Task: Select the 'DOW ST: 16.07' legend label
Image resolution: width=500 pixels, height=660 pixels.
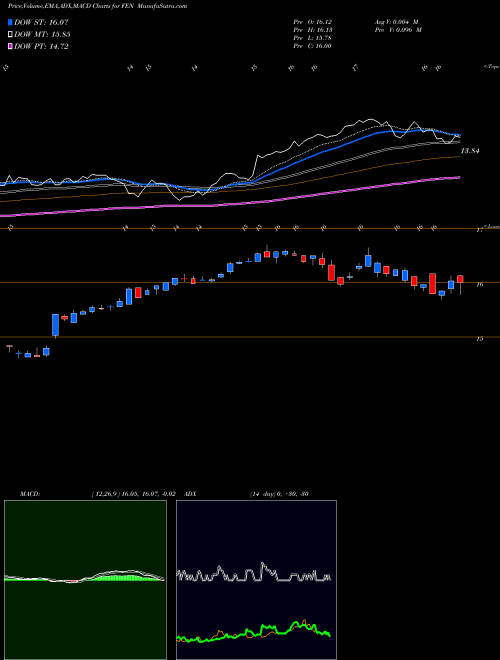Action: 41,22
